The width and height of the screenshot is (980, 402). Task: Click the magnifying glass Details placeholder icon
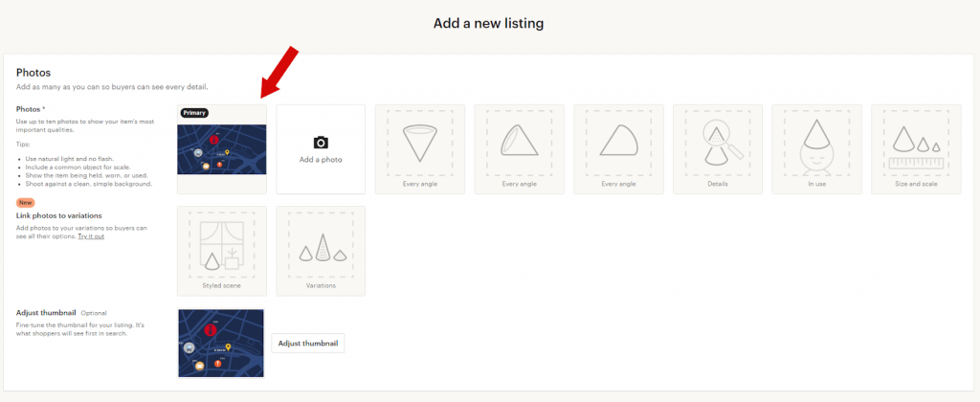(x=718, y=142)
